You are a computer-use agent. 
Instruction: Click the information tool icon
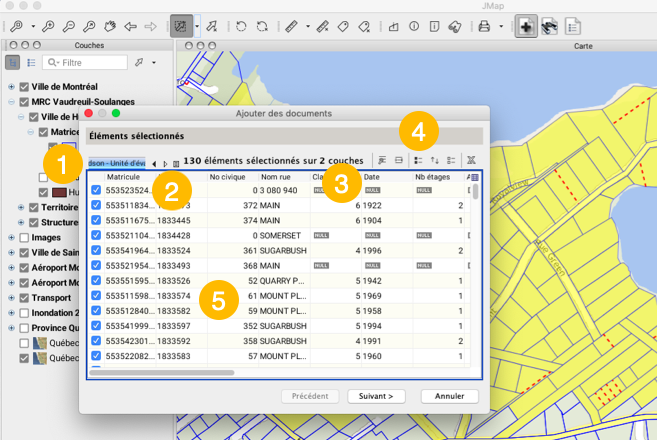click(414, 26)
